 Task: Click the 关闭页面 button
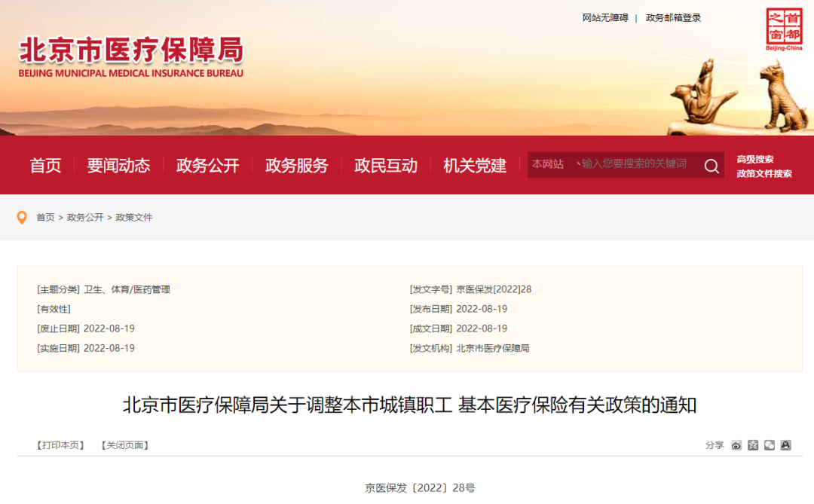point(124,445)
